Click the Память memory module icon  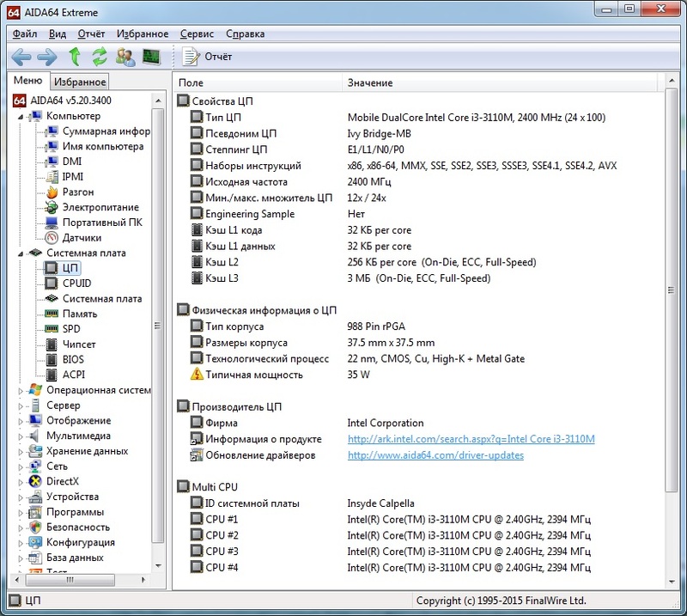click(52, 314)
